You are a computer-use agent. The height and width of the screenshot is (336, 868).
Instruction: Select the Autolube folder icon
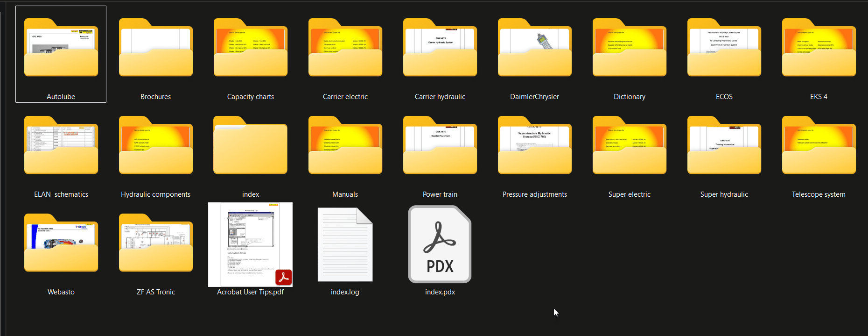coord(61,47)
